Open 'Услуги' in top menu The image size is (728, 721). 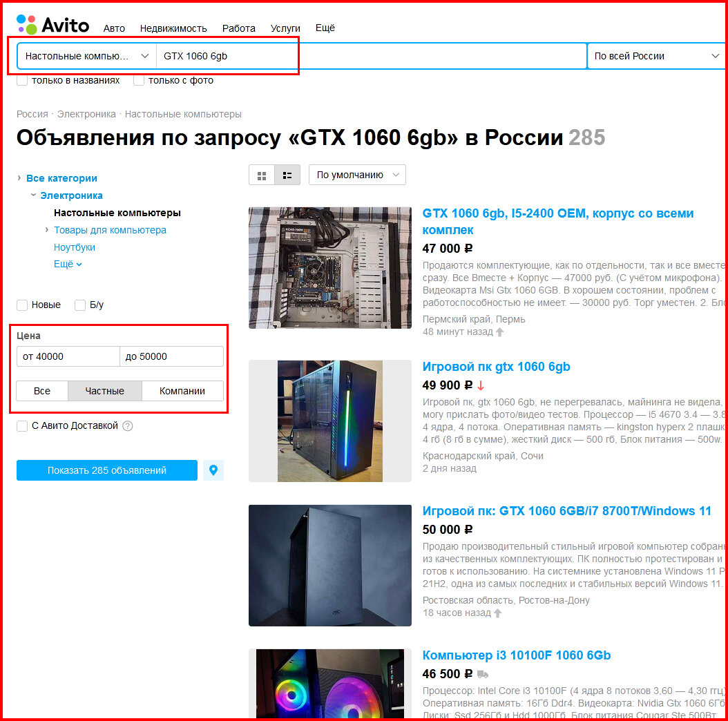(x=285, y=28)
